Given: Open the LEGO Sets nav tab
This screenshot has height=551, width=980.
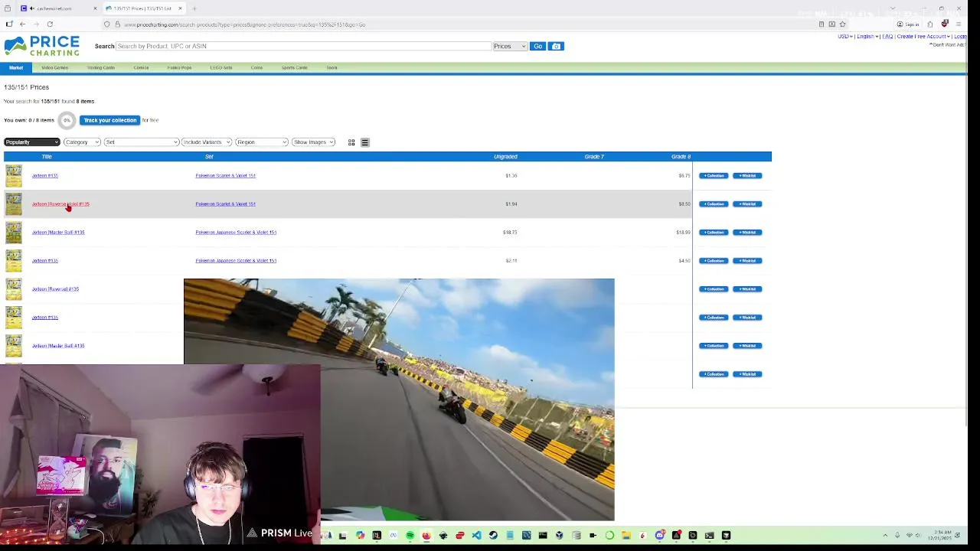Looking at the screenshot, I should [221, 67].
